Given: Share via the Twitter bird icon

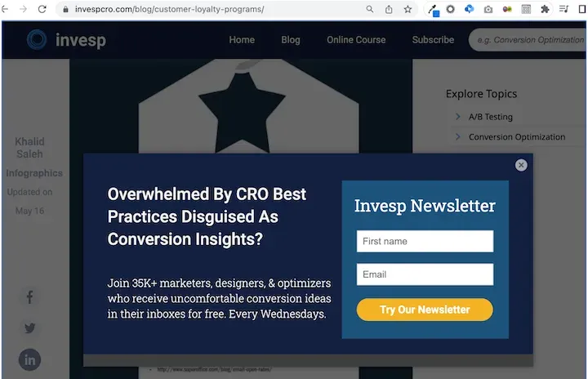Looking at the screenshot, I should 29,328.
